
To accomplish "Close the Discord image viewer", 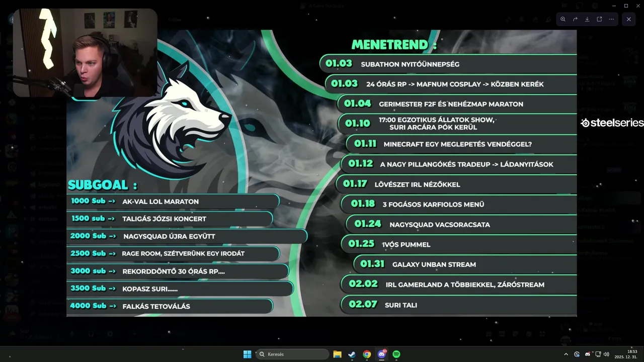I will point(629,19).
